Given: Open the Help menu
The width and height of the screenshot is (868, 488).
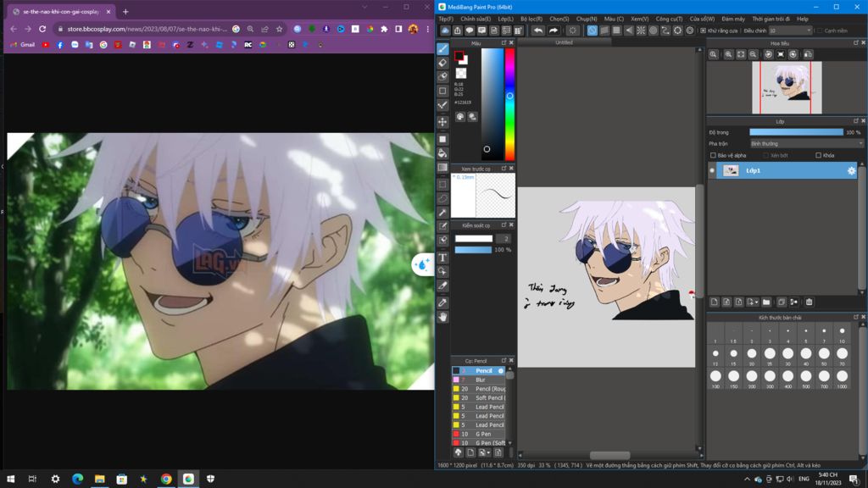Looking at the screenshot, I should pos(802,19).
